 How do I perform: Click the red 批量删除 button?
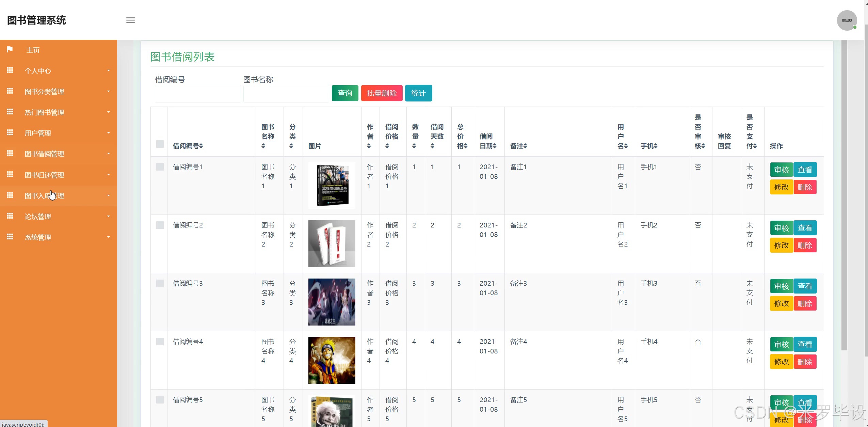[381, 93]
